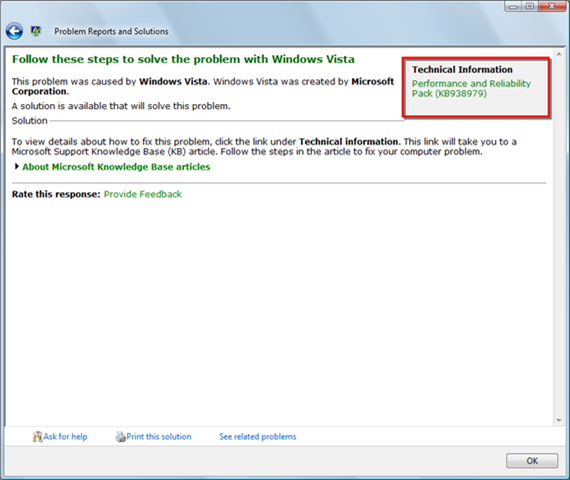570x480 pixels.
Task: Open About Microsoft Knowledge Base articles text
Action: coord(116,167)
